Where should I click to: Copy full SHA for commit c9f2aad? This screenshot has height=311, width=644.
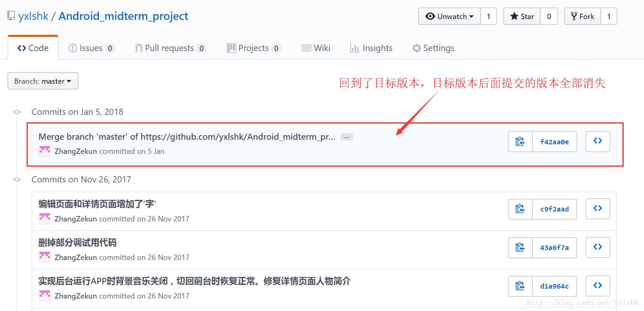[x=520, y=209]
